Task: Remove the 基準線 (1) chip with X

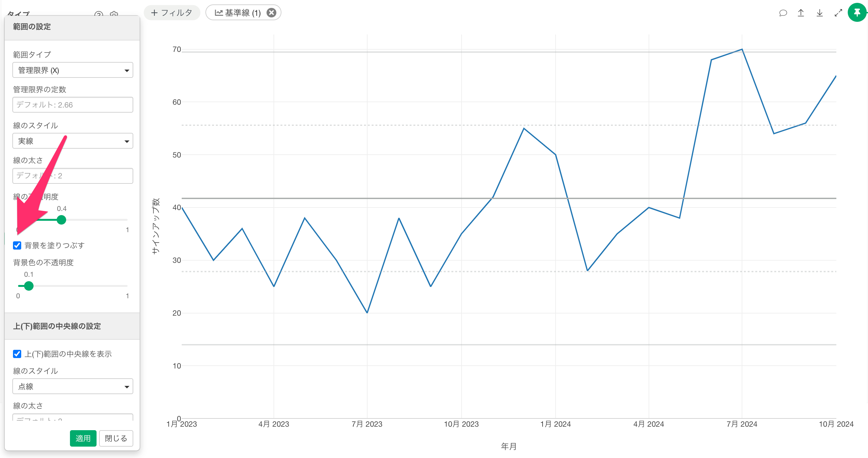Action: click(x=271, y=13)
